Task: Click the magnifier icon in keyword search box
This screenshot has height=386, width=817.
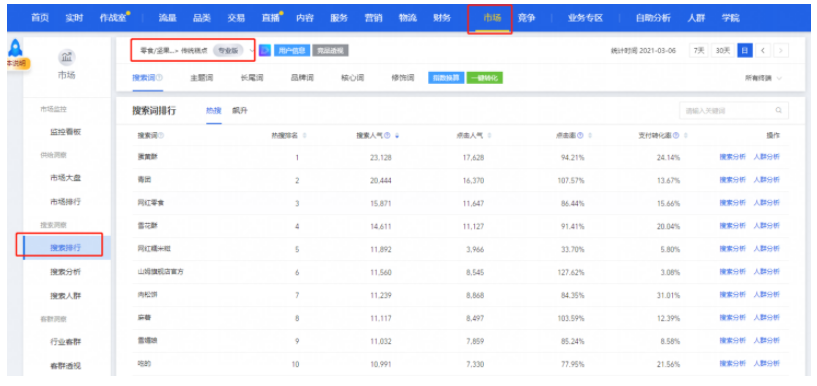Action: [778, 110]
